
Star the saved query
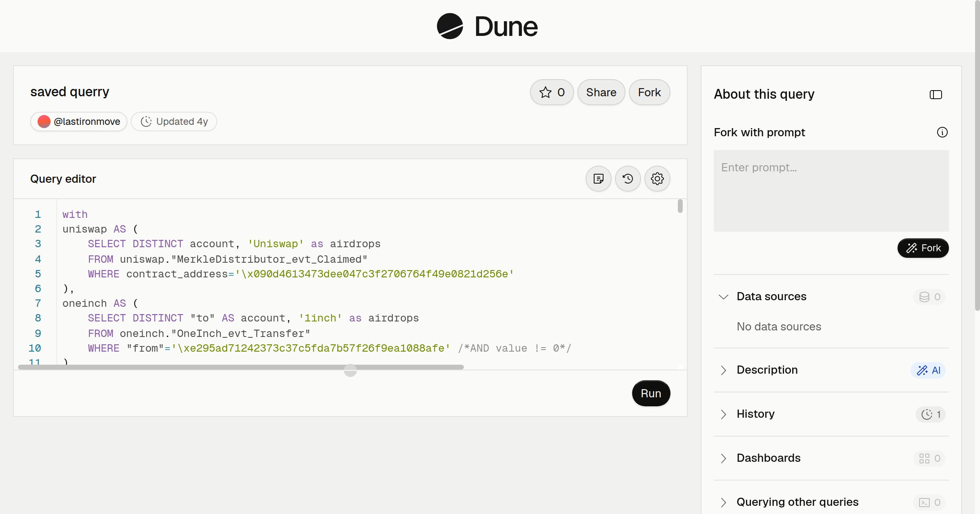tap(552, 92)
